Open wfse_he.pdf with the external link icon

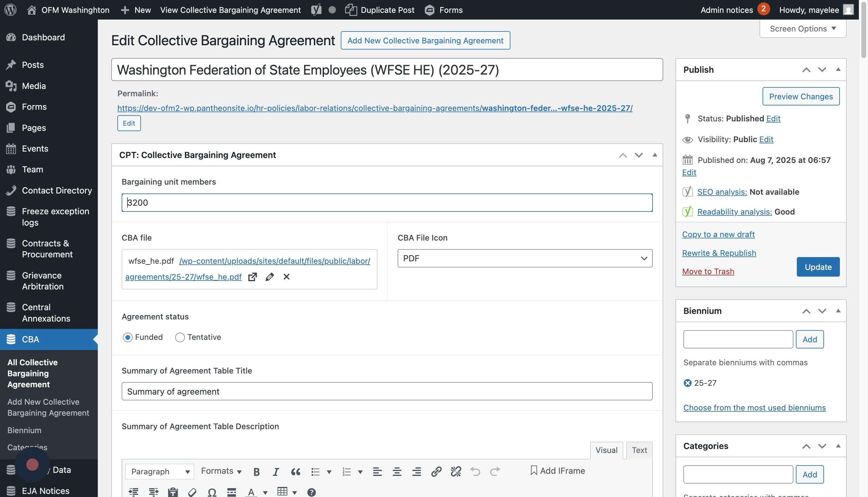pos(252,277)
